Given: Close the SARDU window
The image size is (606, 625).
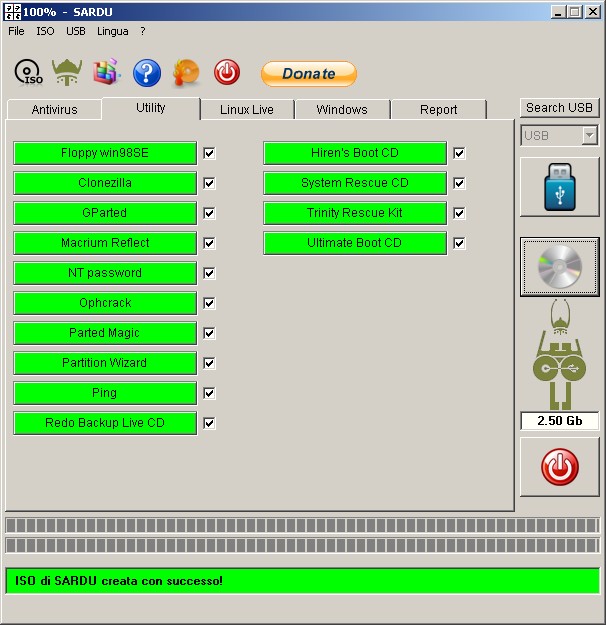Looking at the screenshot, I should [x=593, y=12].
